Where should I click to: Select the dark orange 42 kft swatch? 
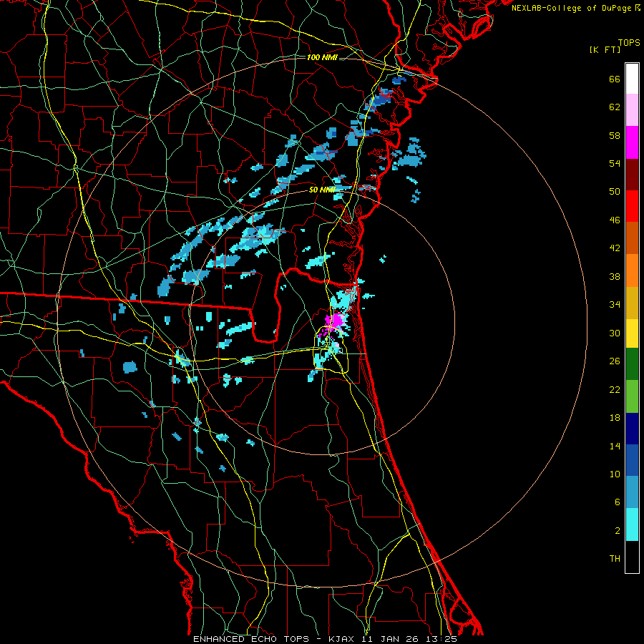click(x=632, y=238)
